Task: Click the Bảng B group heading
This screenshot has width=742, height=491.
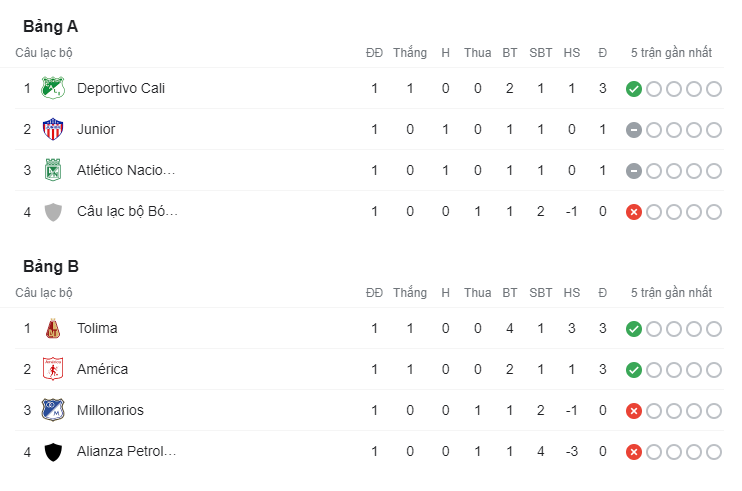Action: pos(51,266)
